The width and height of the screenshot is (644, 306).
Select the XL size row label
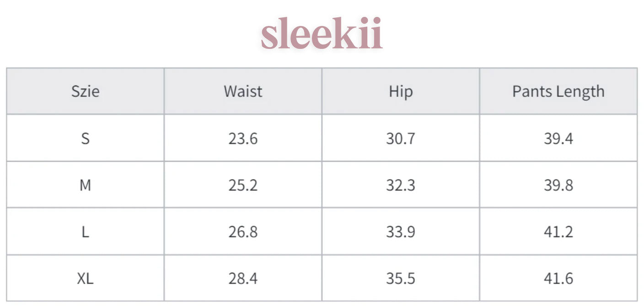86,278
